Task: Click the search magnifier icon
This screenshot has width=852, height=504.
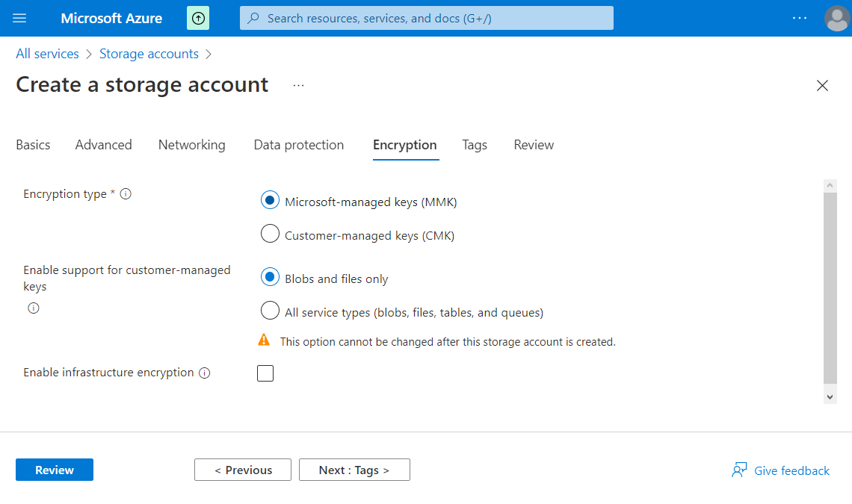Action: (253, 18)
